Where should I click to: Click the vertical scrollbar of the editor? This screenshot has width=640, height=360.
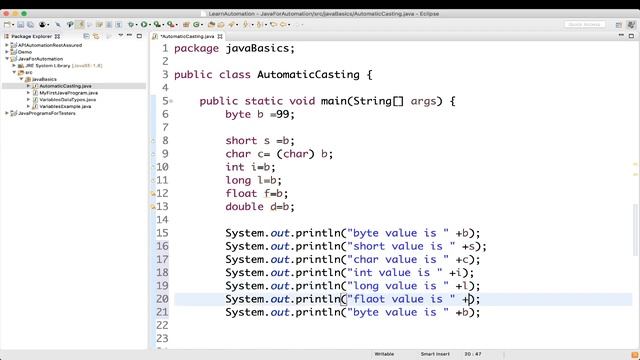[x=635, y=229]
